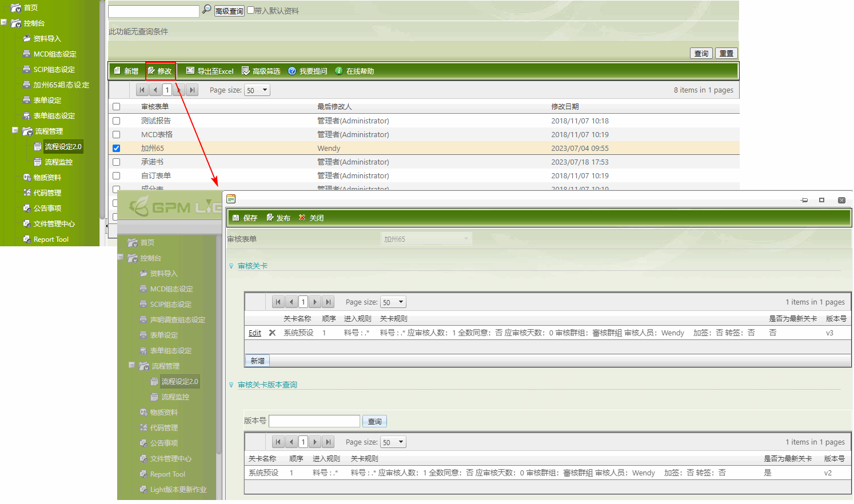Screen dimensions: 854x504
Task: Collapse the 审核关卡版本查询 section
Action: click(x=232, y=385)
